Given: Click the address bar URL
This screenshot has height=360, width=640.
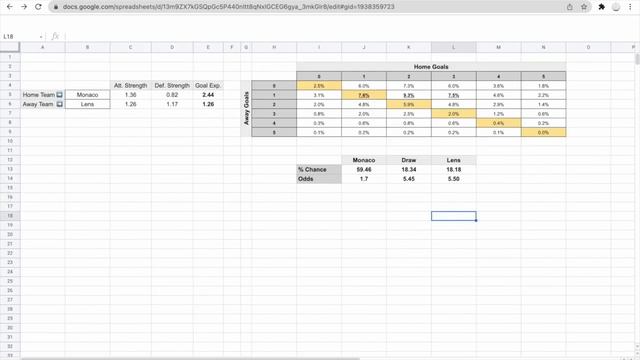Looking at the screenshot, I should [229, 7].
